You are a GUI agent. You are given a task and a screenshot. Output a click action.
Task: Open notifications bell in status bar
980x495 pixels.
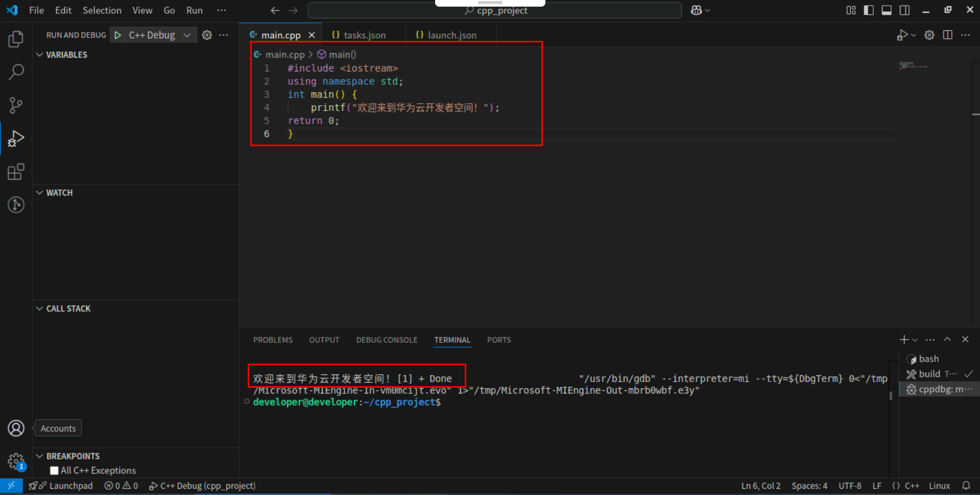point(966,486)
